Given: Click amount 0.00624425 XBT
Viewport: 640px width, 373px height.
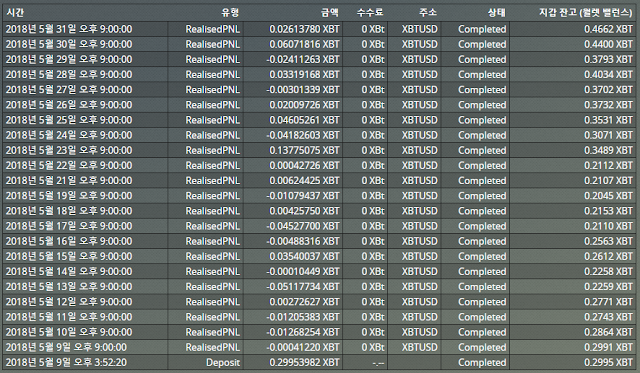Looking at the screenshot, I should pyautogui.click(x=304, y=180).
